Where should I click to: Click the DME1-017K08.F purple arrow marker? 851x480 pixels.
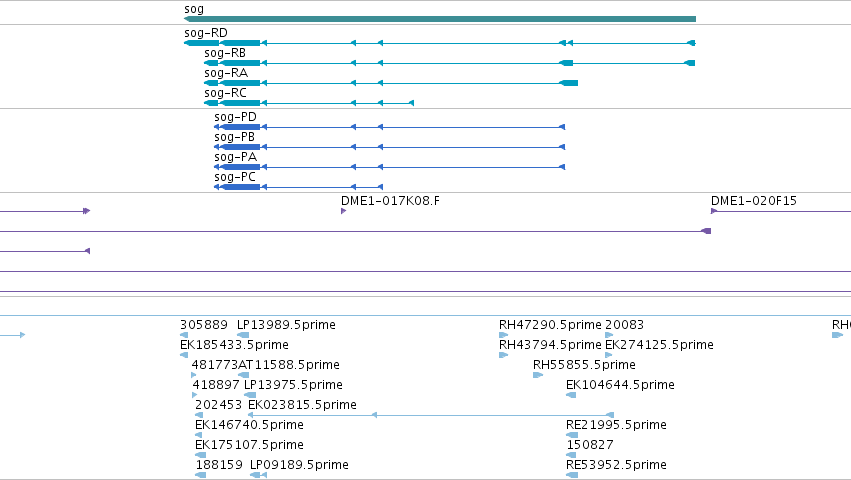coord(344,211)
